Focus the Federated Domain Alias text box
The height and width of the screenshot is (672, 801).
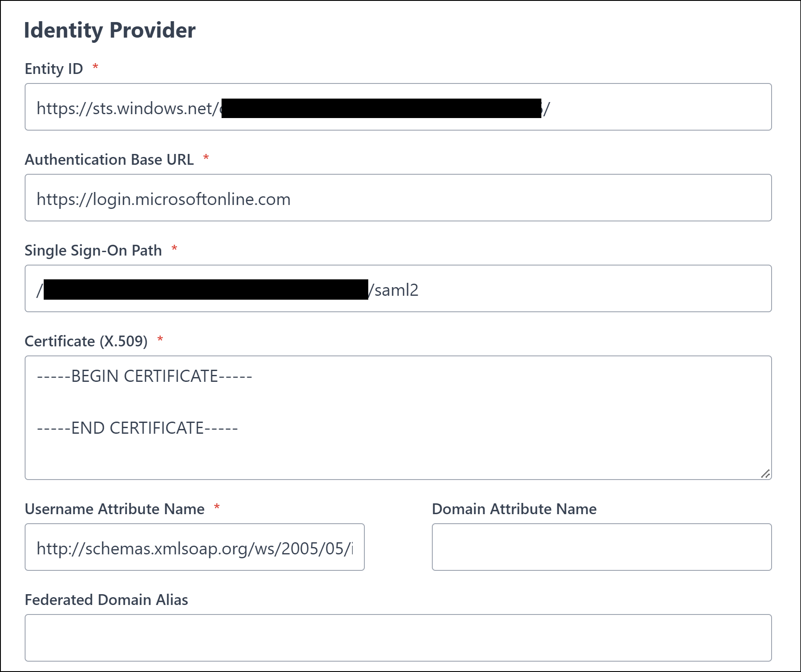(x=398, y=638)
